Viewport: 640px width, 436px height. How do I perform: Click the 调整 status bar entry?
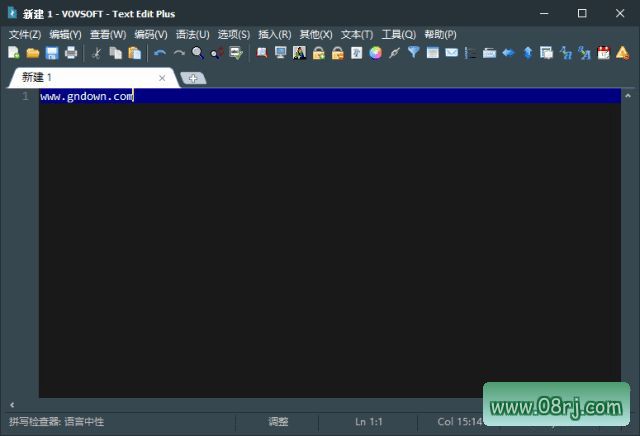click(x=278, y=421)
